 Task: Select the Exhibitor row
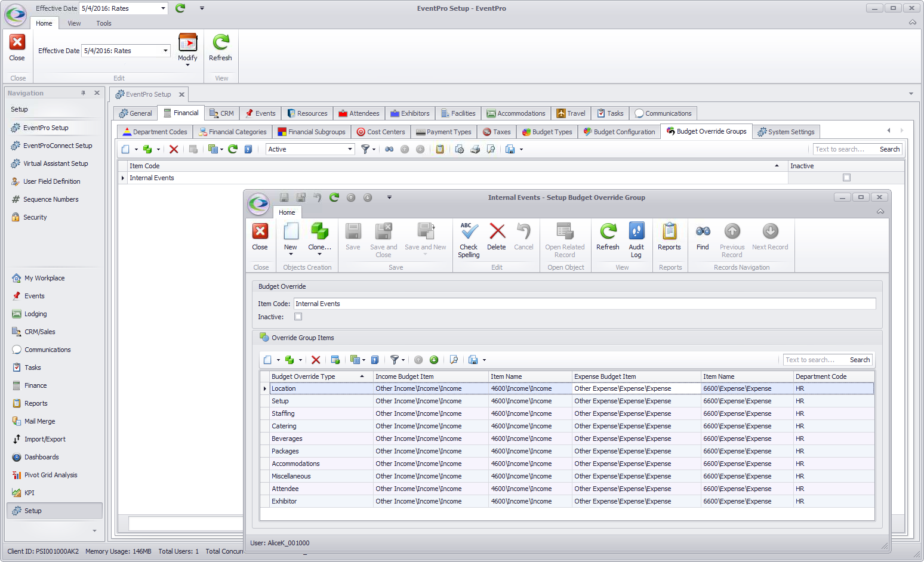click(x=567, y=501)
